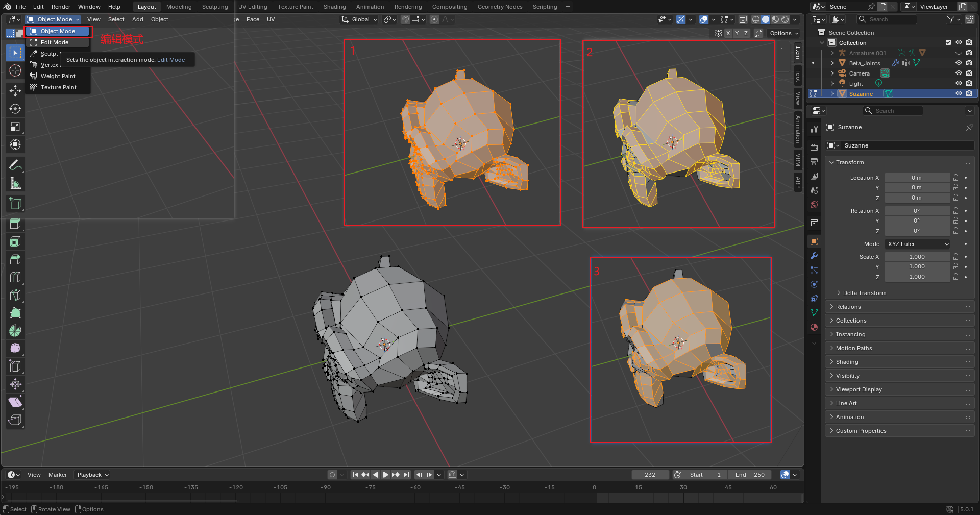
Task: Select the Rotate tool
Action: tap(15, 109)
